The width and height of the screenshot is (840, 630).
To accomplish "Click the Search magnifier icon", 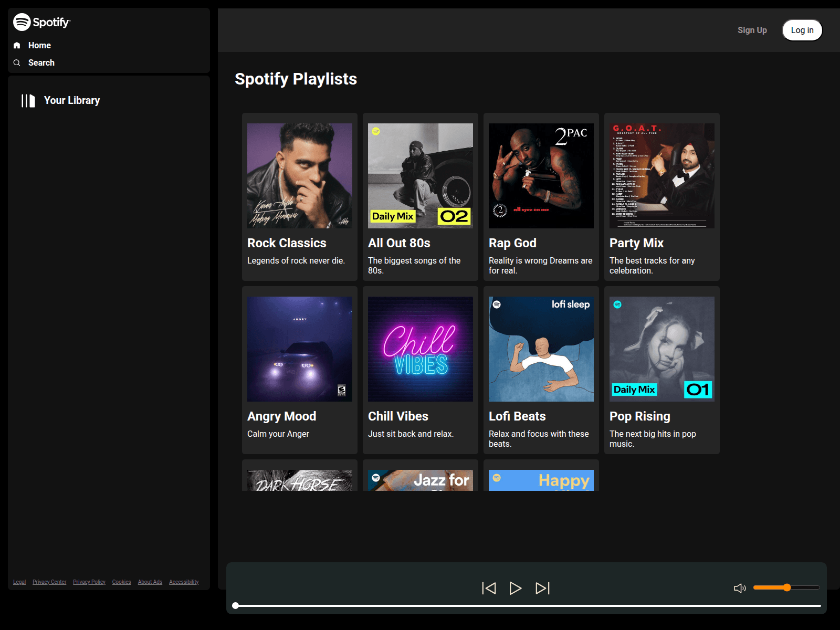I will click(x=17, y=63).
